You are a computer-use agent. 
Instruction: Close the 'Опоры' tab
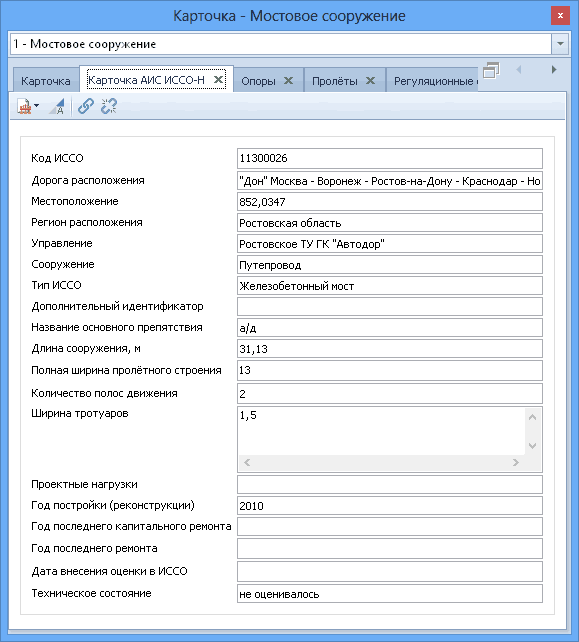(x=288, y=81)
